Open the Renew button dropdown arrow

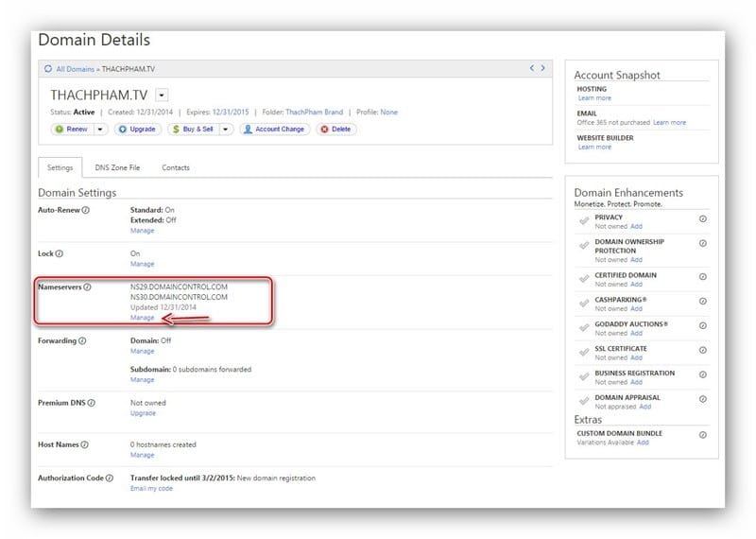(100, 130)
